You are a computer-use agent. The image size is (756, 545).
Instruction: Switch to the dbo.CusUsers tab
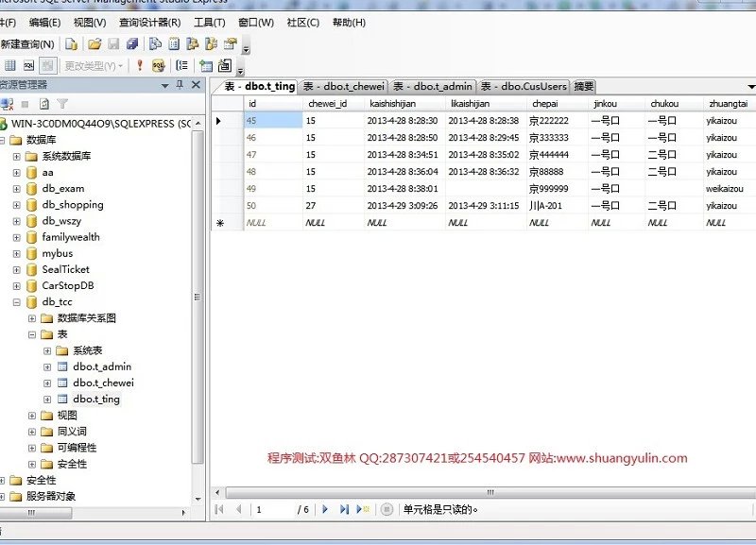click(524, 87)
